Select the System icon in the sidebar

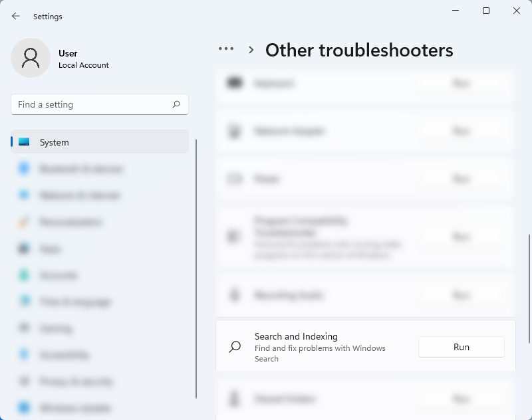[x=25, y=142]
